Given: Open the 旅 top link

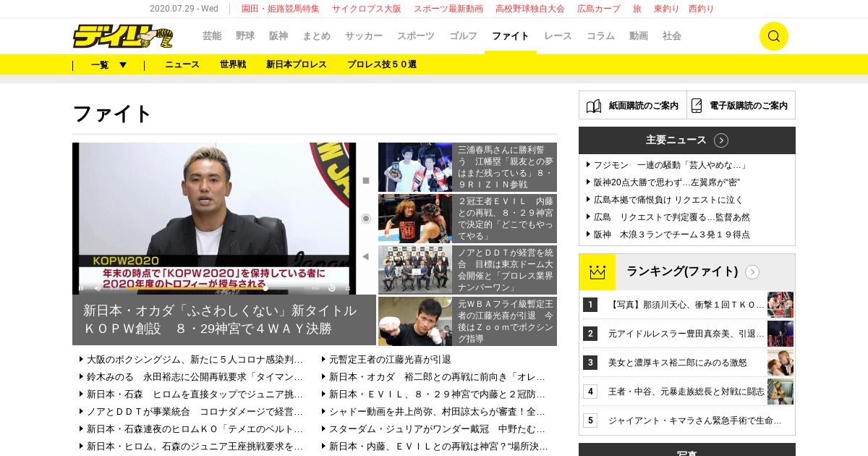Looking at the screenshot, I should [x=637, y=9].
